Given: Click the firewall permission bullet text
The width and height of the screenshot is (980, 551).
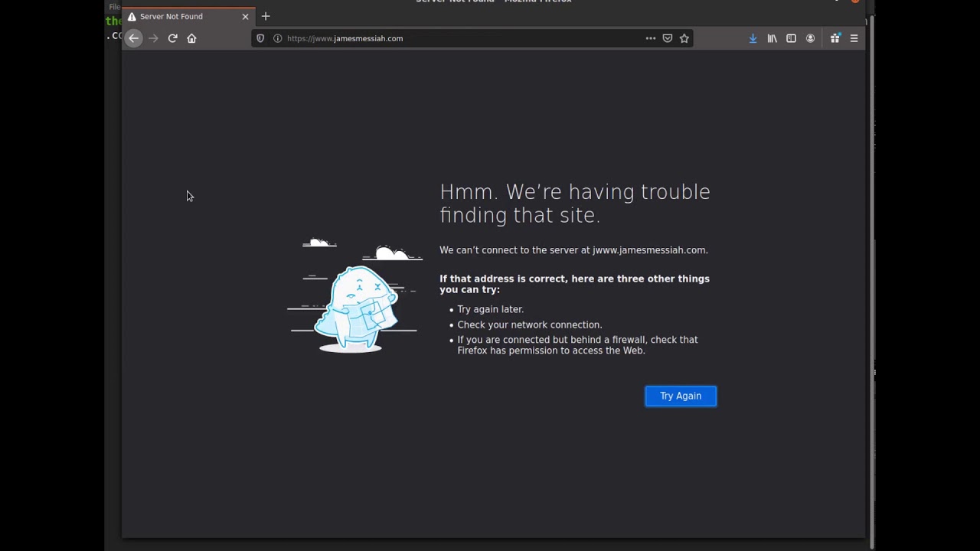Looking at the screenshot, I should coord(577,345).
